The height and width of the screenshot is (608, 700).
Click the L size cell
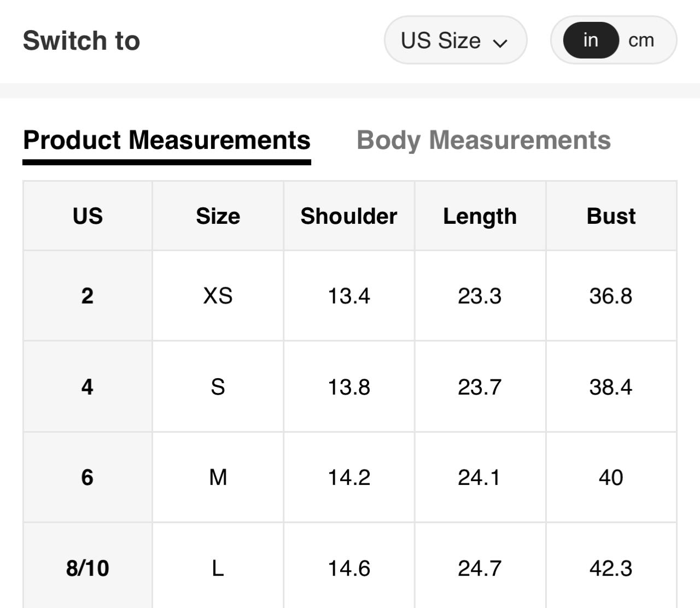pyautogui.click(x=218, y=568)
